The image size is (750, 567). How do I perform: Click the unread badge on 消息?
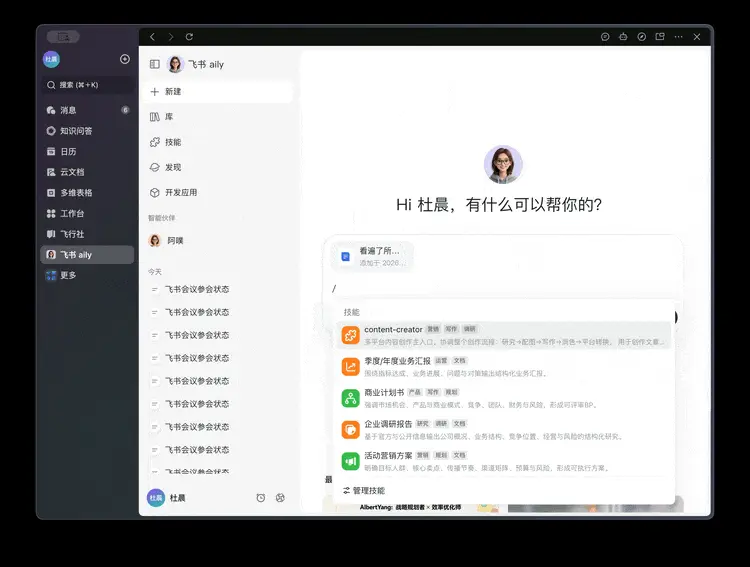point(125,110)
